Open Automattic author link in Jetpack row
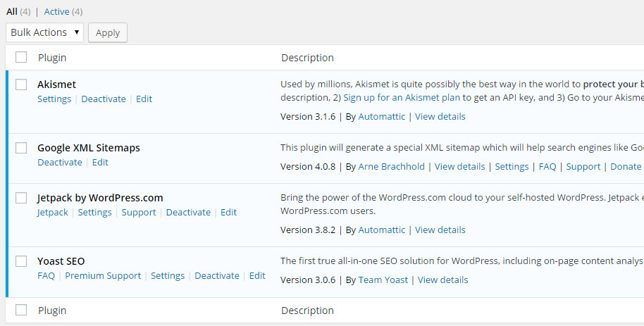Screen dimensions: 644x326 382,230
